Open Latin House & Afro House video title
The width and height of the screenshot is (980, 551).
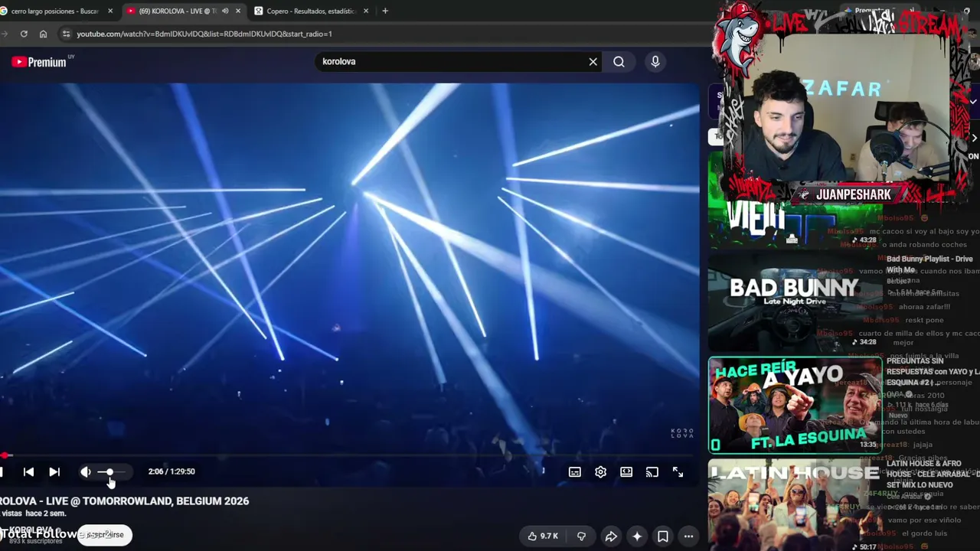[933, 474]
